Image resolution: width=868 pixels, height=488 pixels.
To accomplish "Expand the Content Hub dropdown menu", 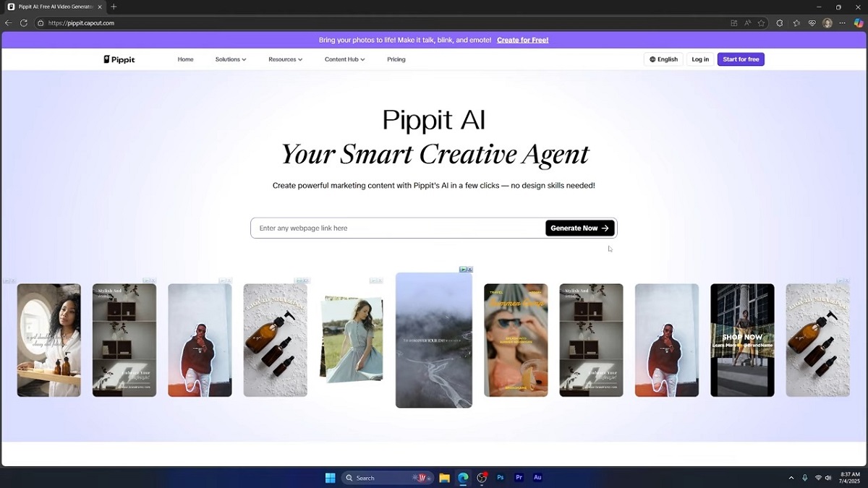I will 344,59.
